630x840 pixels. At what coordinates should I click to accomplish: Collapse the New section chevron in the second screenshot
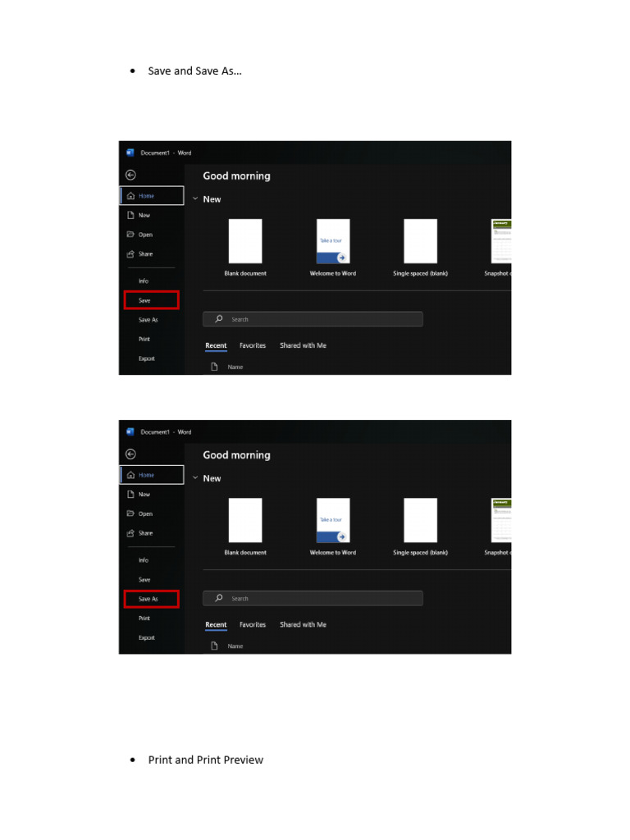point(195,478)
